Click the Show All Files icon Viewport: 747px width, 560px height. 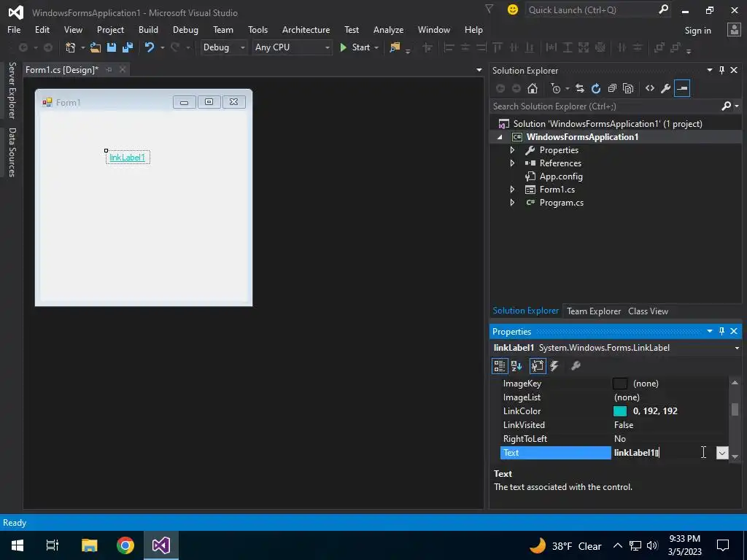click(x=628, y=88)
